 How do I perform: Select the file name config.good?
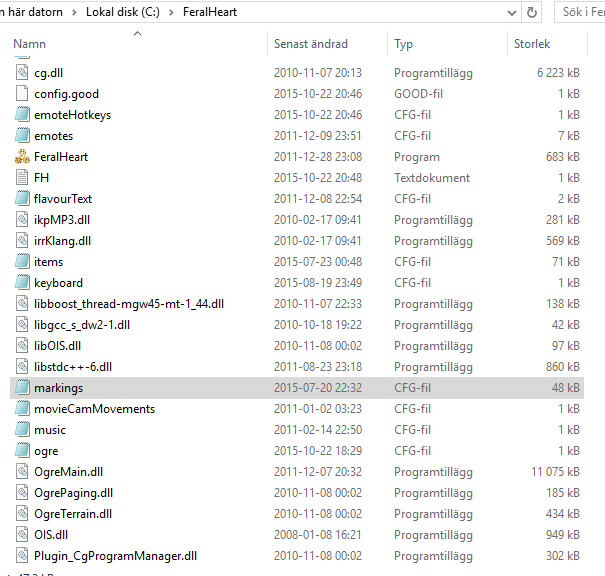click(x=66, y=94)
